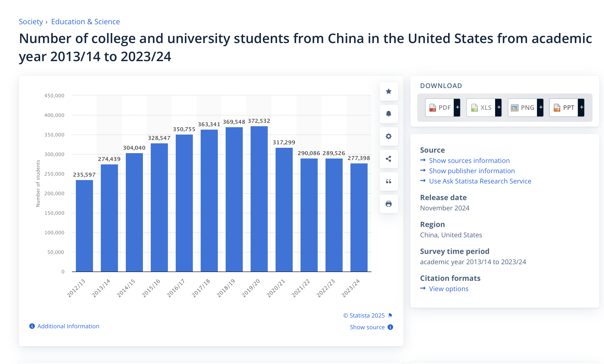
Task: Click the share statistic icon
Action: point(389,159)
